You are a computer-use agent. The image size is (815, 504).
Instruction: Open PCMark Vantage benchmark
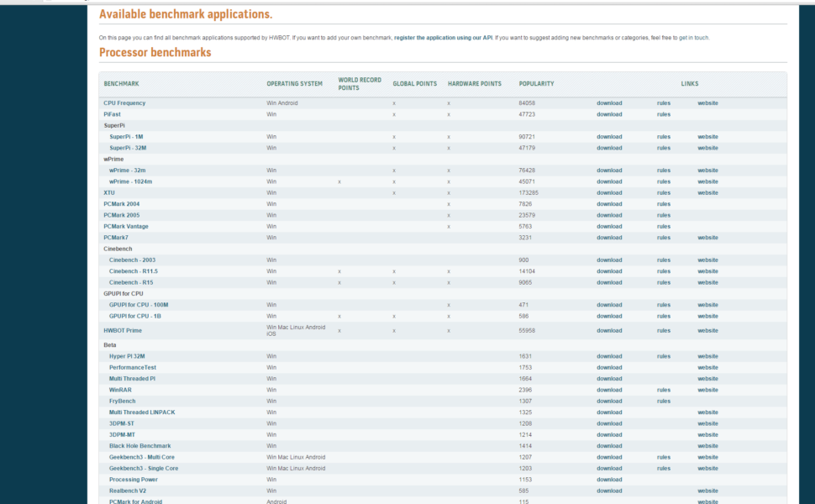(126, 227)
